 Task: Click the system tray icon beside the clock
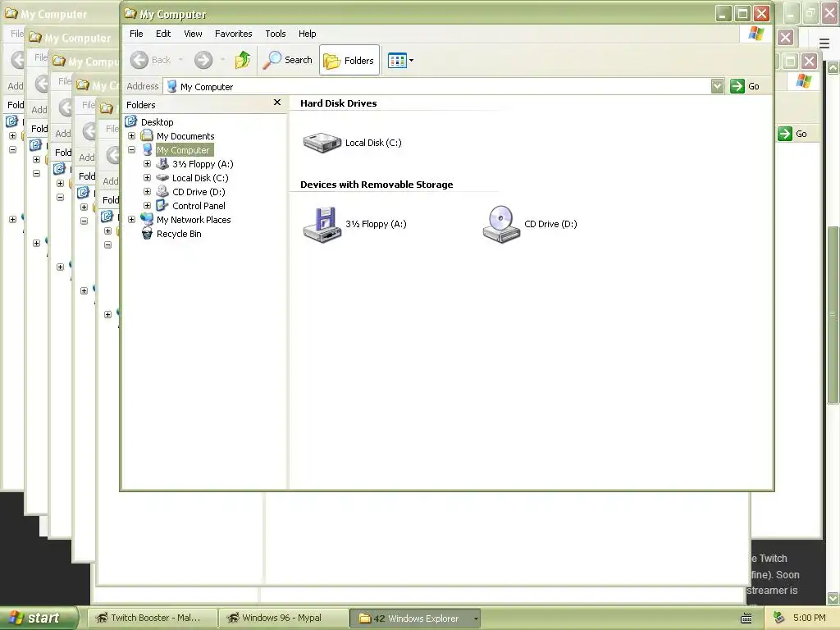779,618
